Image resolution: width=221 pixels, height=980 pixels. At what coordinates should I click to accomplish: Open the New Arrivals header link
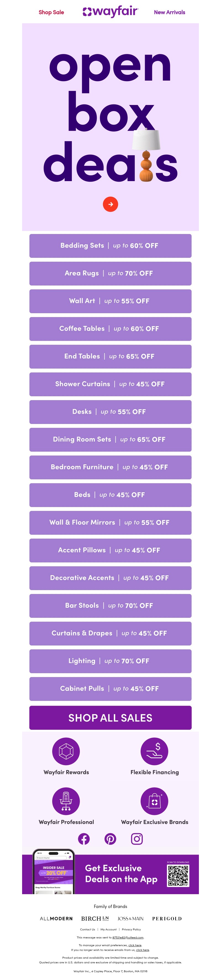click(x=169, y=12)
